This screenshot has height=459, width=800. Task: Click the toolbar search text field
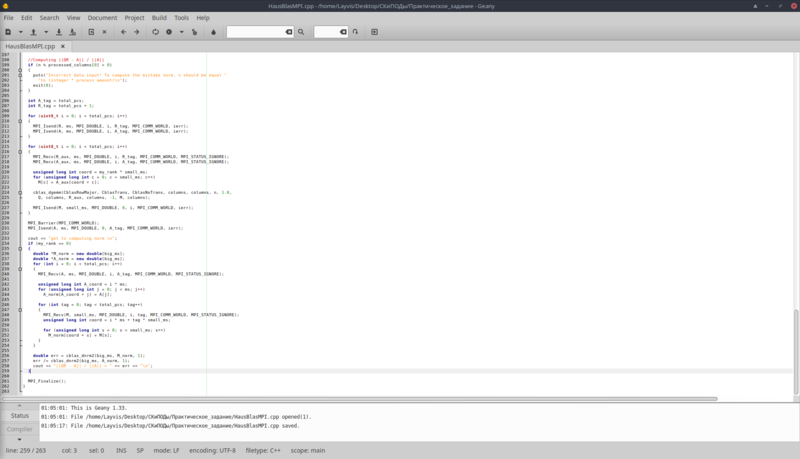256,32
